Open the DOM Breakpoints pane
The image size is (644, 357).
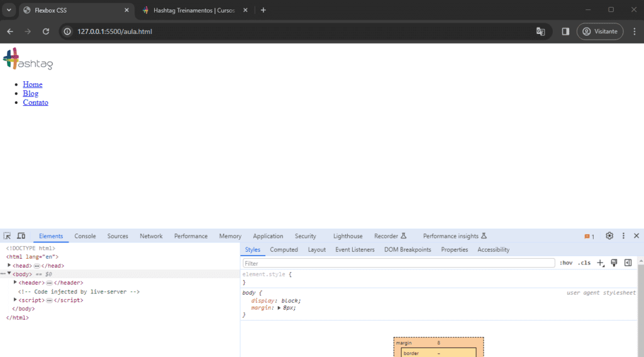pos(408,250)
